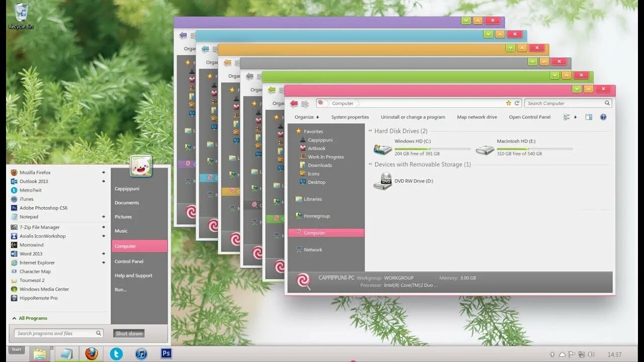
Task: Toggle the preview pane icon
Action: pyautogui.click(x=589, y=117)
